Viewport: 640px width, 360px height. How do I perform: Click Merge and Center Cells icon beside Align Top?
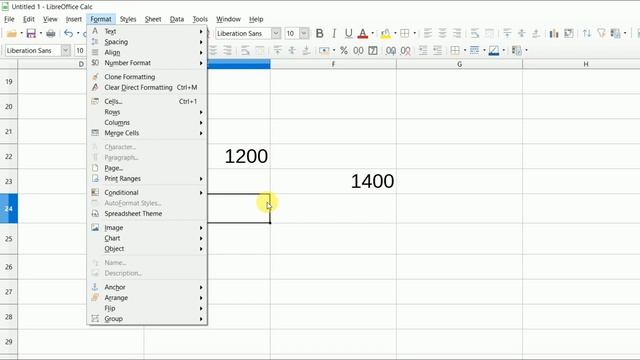pos(489,33)
